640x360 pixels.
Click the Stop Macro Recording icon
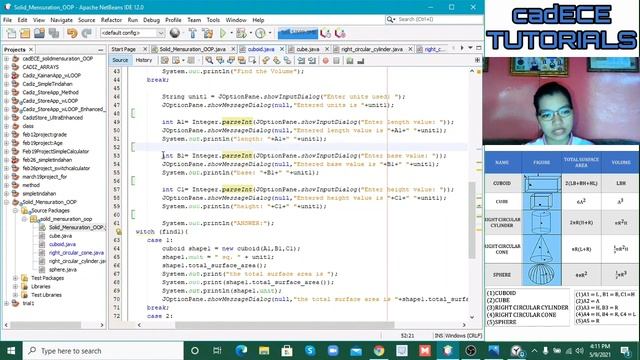[336, 60]
